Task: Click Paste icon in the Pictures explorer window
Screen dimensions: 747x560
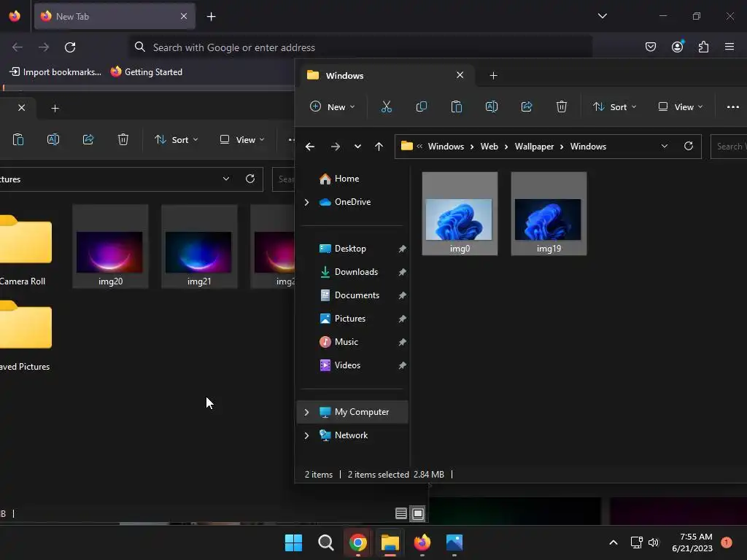Action: [18, 139]
